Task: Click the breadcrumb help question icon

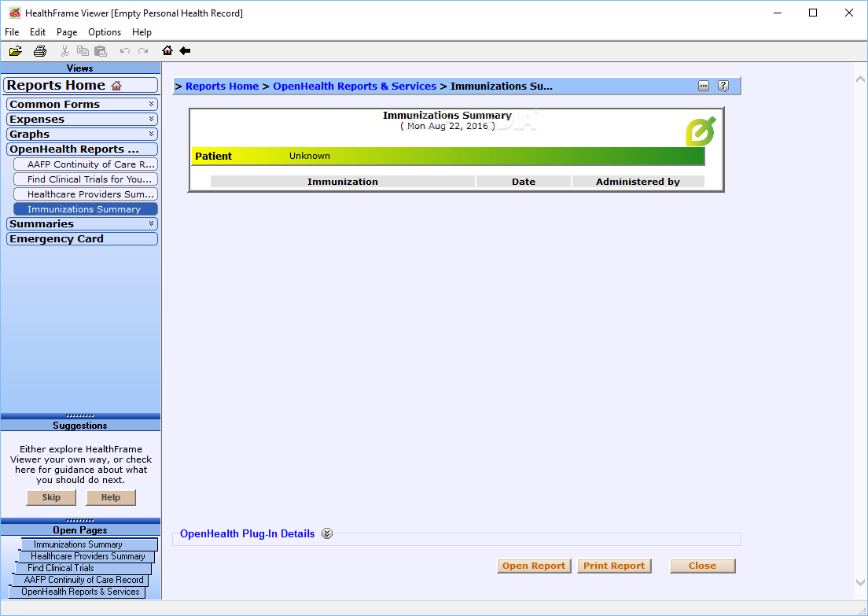Action: (723, 86)
